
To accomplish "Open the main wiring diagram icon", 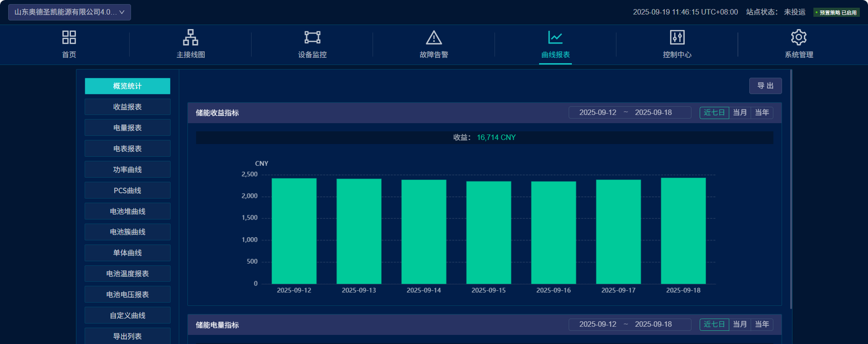I will pos(191,37).
